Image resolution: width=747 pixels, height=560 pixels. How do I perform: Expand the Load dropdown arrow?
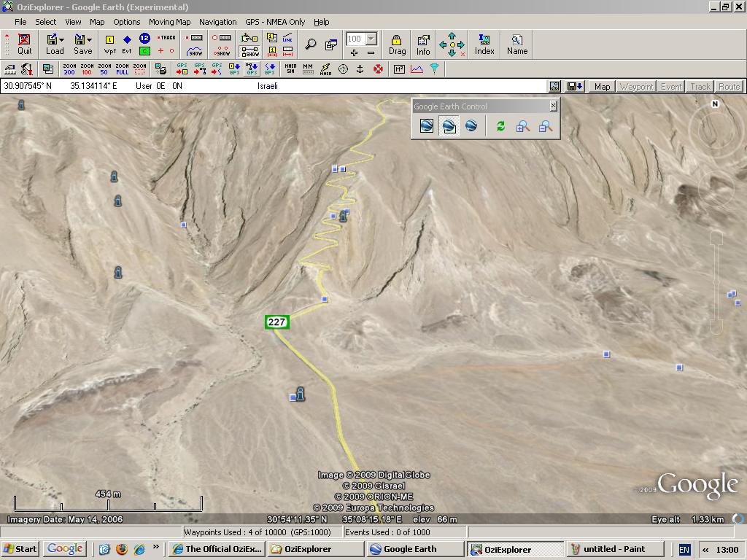tap(62, 39)
